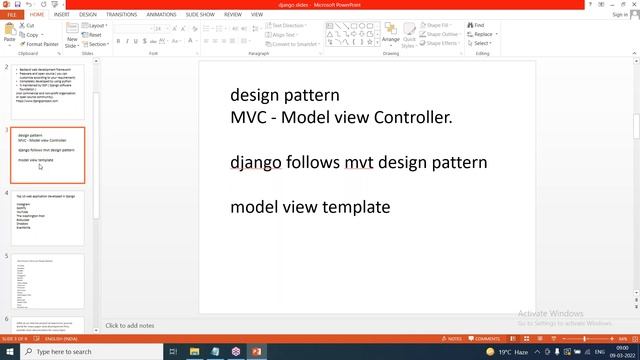
Task: Toggle Bold formatting
Action: point(118,41)
